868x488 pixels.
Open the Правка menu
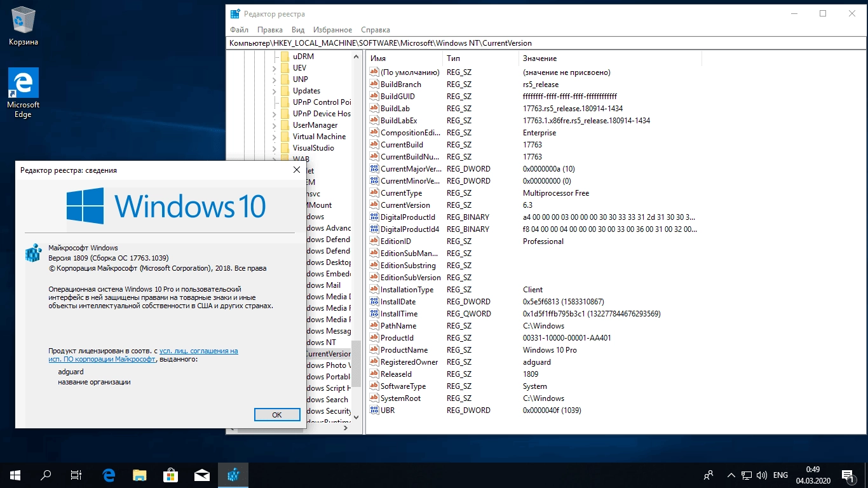pos(270,30)
